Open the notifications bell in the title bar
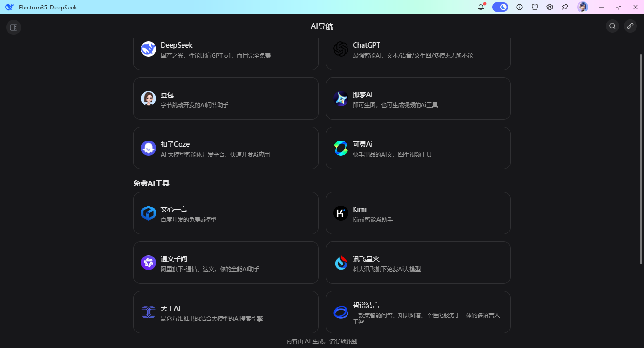Screen dimensions: 644x348 (480, 7)
